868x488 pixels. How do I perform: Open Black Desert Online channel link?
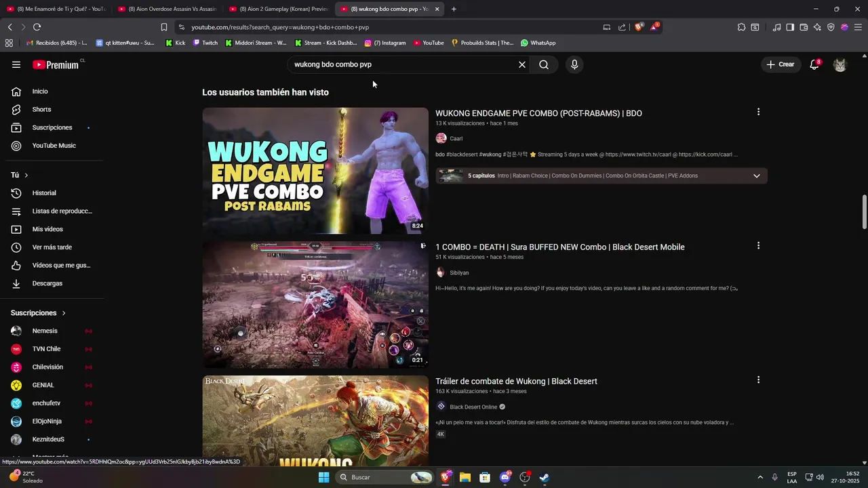pos(473,407)
